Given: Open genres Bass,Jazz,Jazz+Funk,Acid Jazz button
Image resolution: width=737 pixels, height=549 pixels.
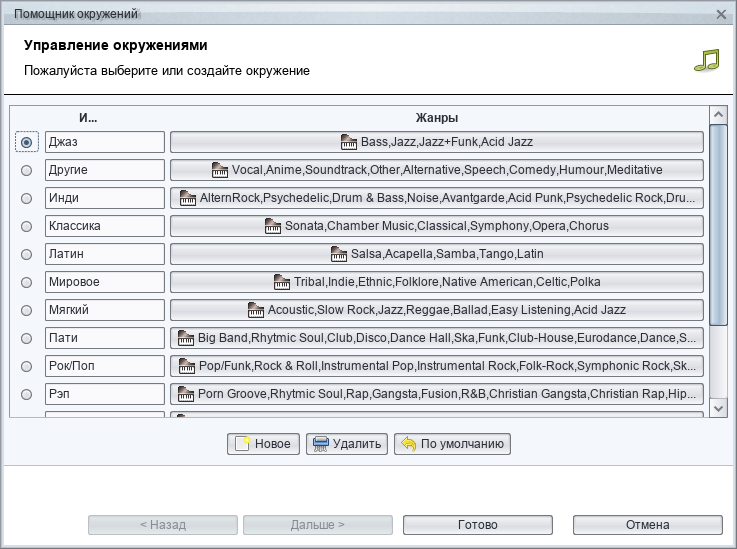Looking at the screenshot, I should click(437, 142).
